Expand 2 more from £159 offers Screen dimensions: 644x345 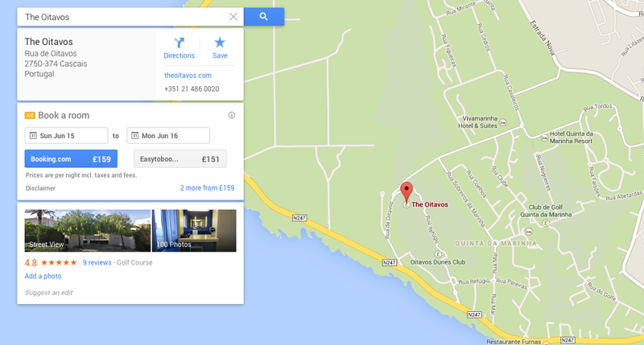[x=207, y=188]
